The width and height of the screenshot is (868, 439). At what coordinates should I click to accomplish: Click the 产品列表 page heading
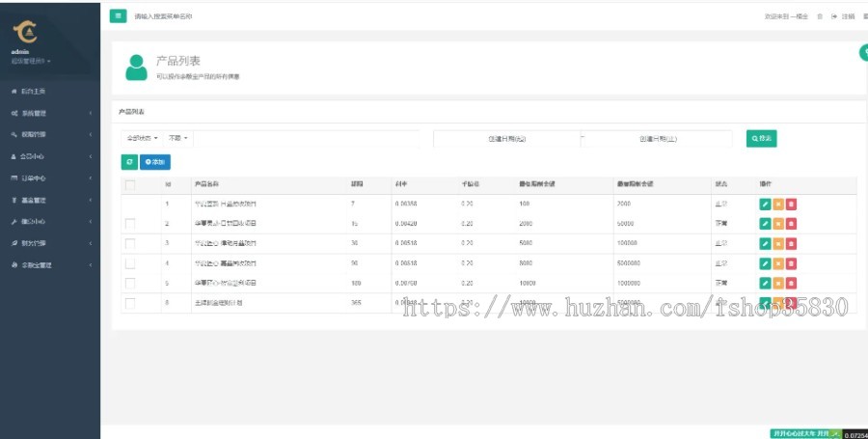[x=177, y=61]
